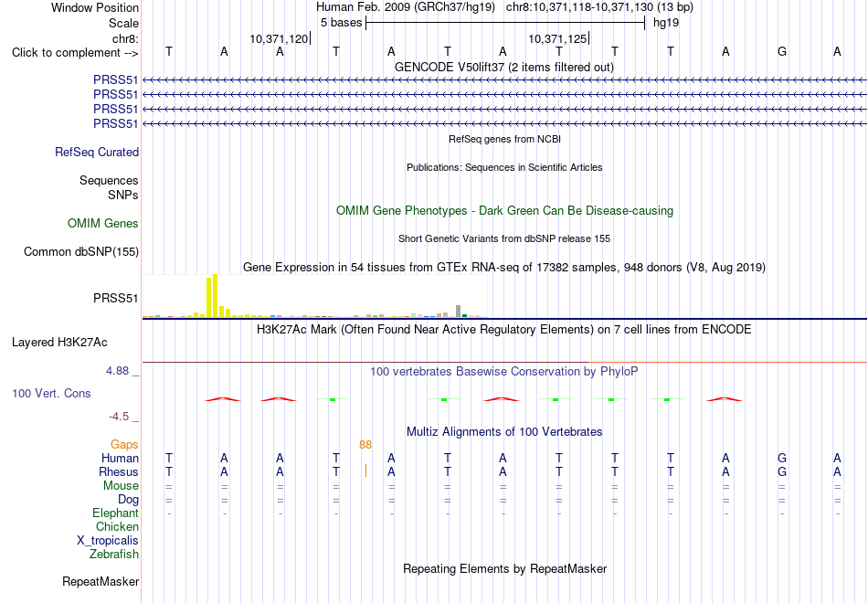Click the 10,371,120 position marker
This screenshot has width=868, height=603.
tap(279, 38)
